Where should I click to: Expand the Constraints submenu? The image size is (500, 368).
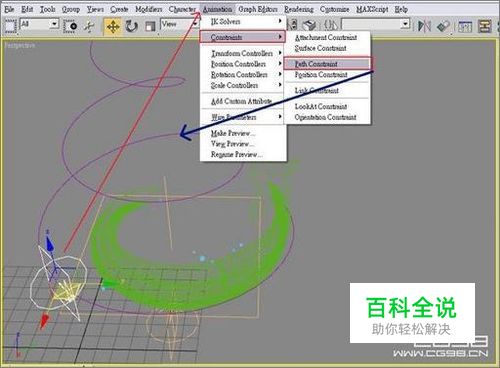[x=242, y=37]
